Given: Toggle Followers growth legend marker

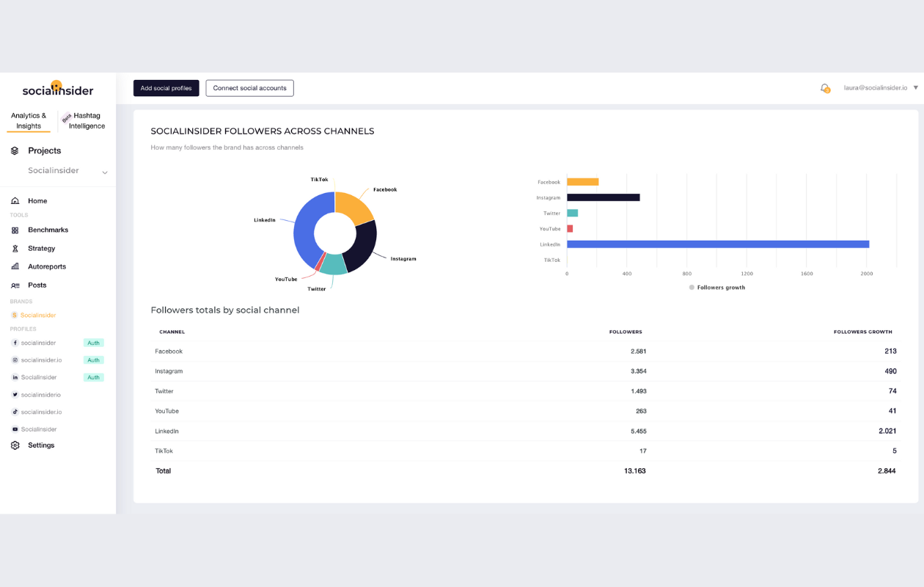Looking at the screenshot, I should tap(692, 288).
